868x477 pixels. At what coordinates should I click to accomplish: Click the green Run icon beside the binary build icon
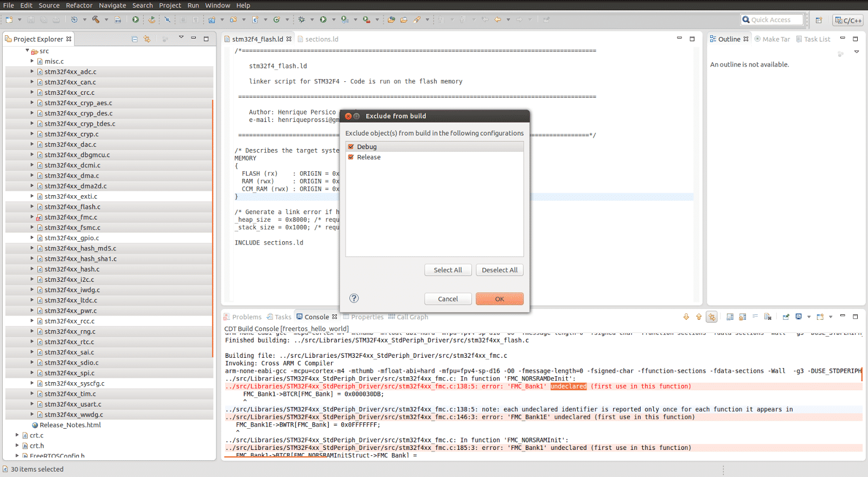click(136, 20)
